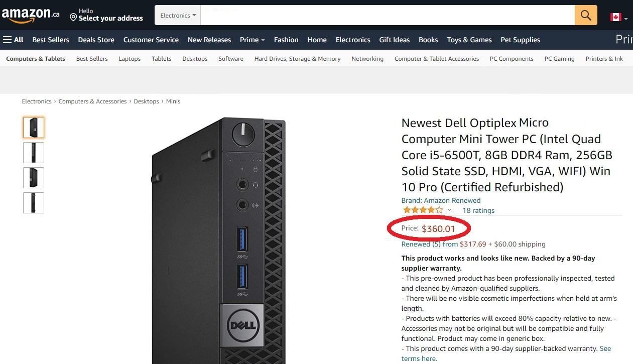
Task: Open the 18 ratings link
Action: pos(478,210)
